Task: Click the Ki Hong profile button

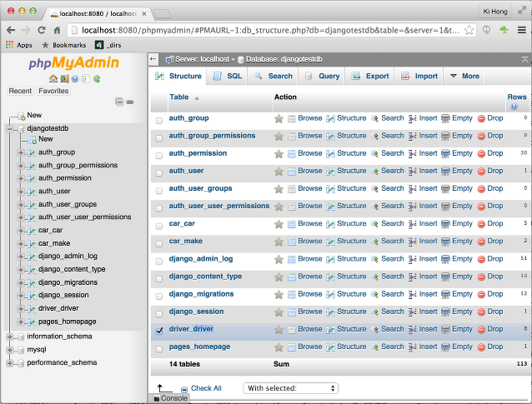Action: [495, 12]
